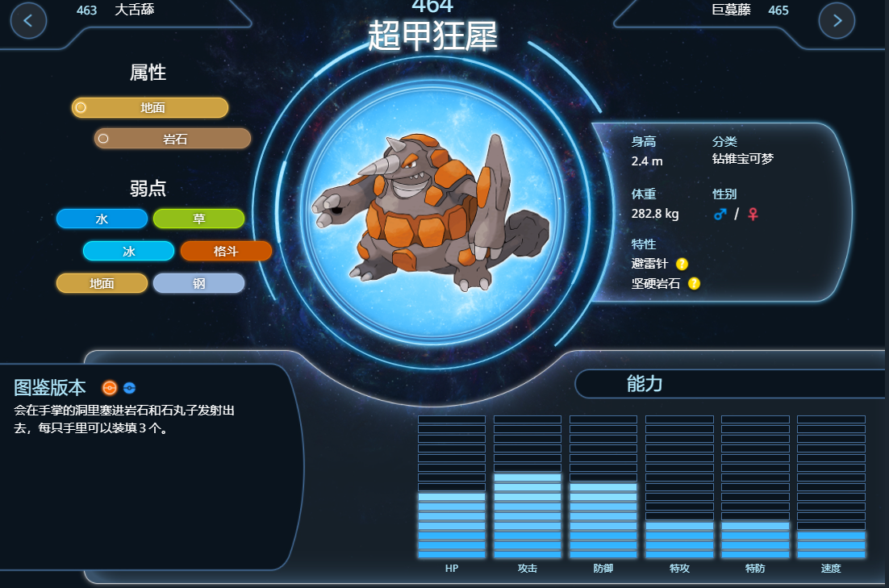Open help icon beside 坚硬岩石 ability
The width and height of the screenshot is (889, 588).
click(694, 283)
